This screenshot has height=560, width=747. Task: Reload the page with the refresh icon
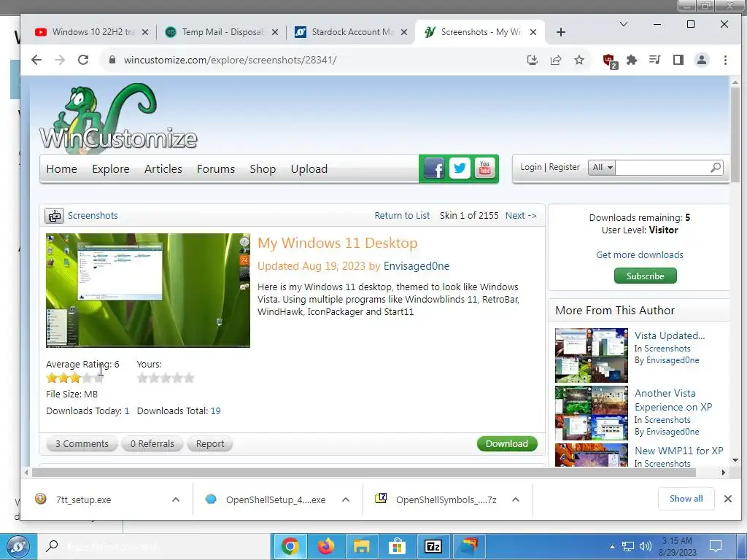[x=83, y=60]
